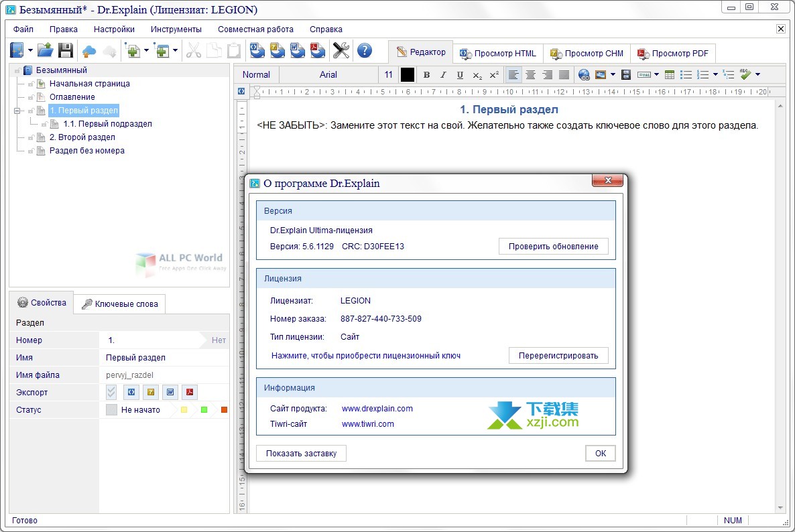The width and height of the screenshot is (795, 532).
Task: Export to HTML toolbar icon
Action: click(257, 50)
